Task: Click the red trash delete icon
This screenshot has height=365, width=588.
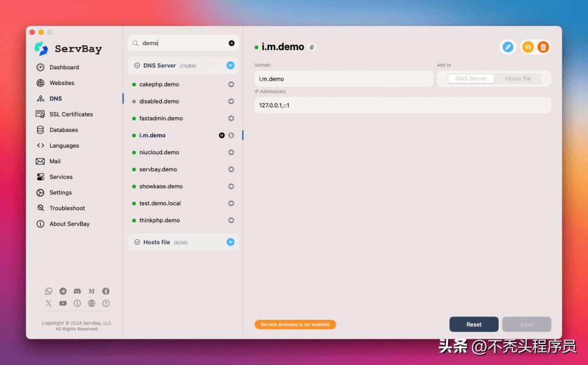Action: [543, 47]
